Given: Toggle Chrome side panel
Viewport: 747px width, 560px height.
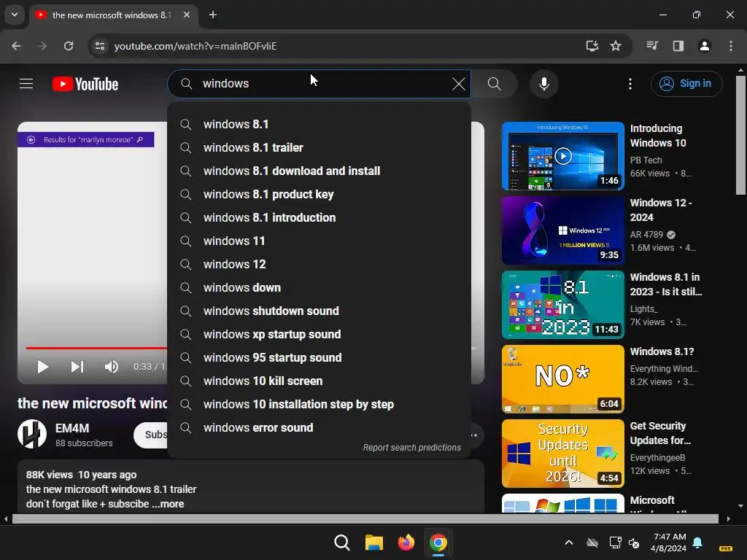Looking at the screenshot, I should (678, 46).
